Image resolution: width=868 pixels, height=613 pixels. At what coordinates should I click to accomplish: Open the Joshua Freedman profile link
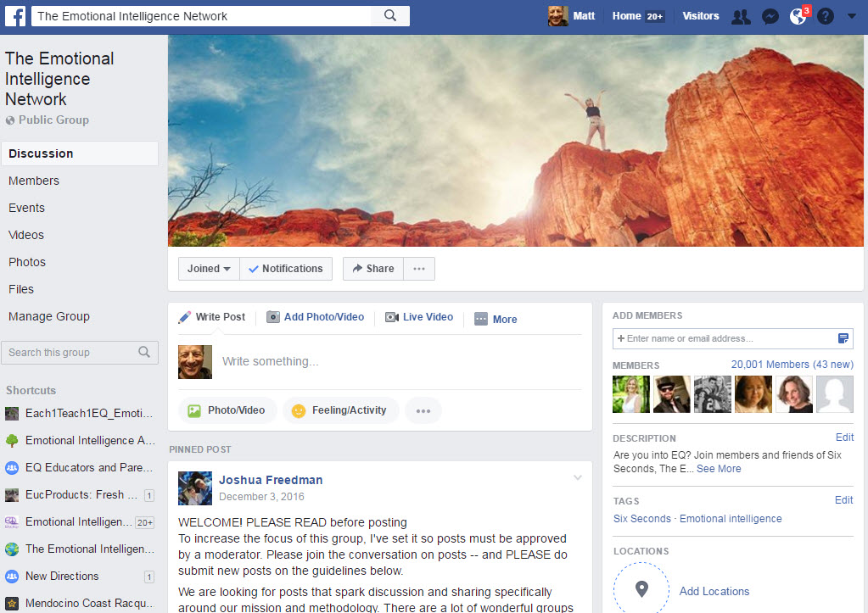click(x=271, y=480)
